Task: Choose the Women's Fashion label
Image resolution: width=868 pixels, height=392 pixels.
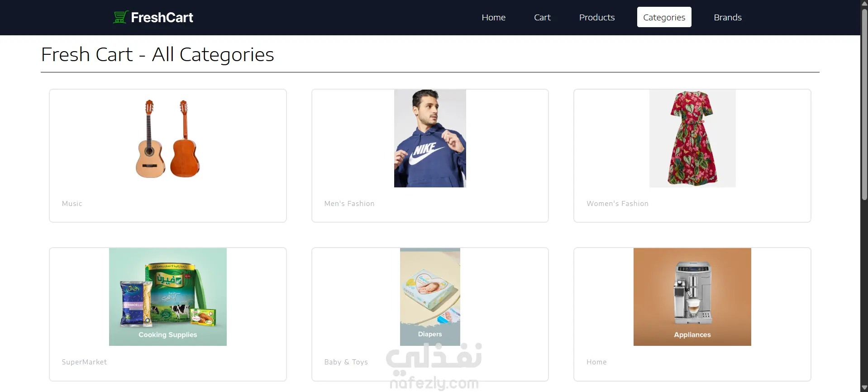Action: (617, 204)
